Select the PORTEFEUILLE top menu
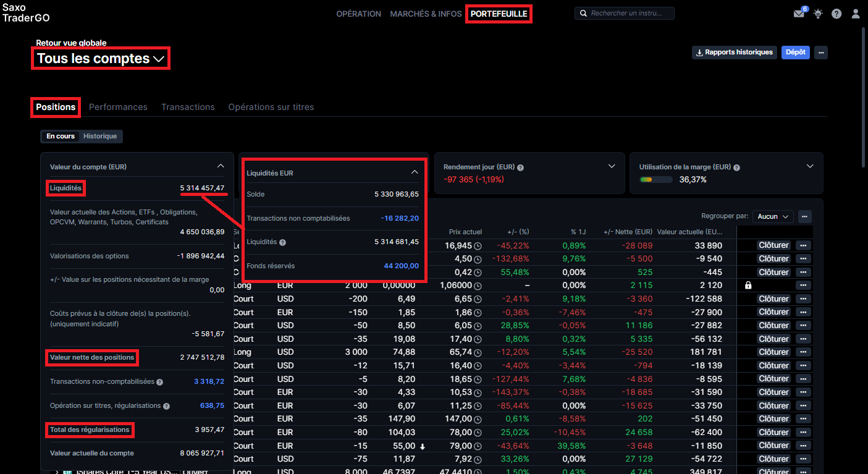This screenshot has height=474, width=868. click(x=499, y=14)
